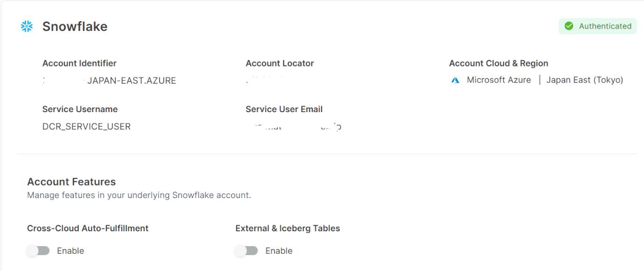
Task: Click the Account Cloud & Region label
Action: 498,64
